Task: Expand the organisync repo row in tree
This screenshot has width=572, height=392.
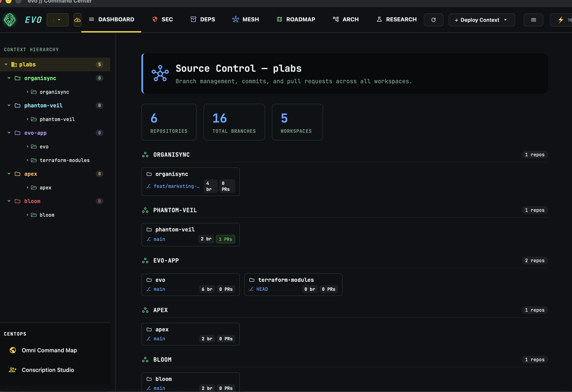Action: (28, 92)
